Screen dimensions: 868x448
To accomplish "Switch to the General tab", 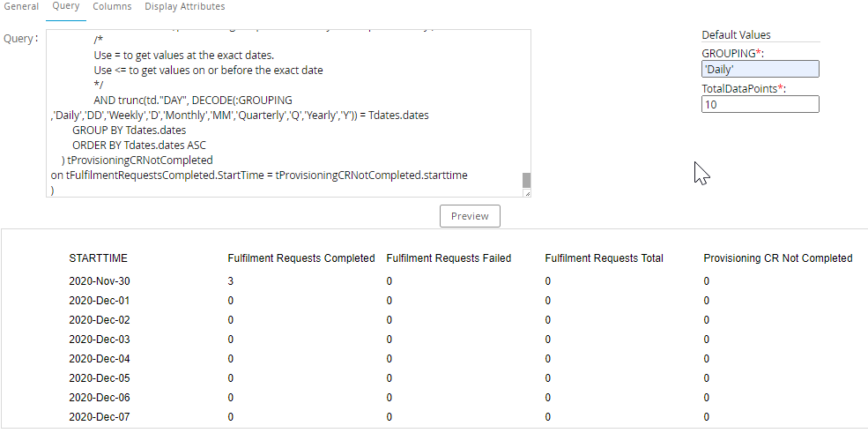I will (x=21, y=7).
